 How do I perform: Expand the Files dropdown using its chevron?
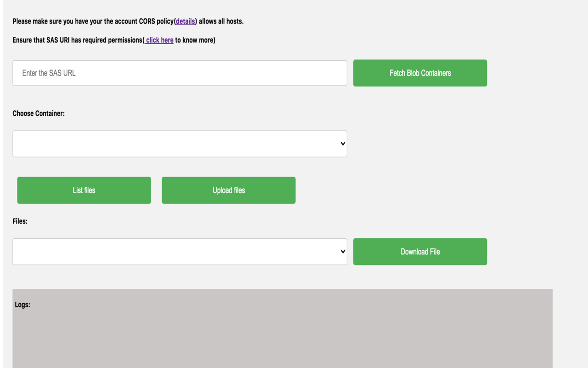coord(343,252)
